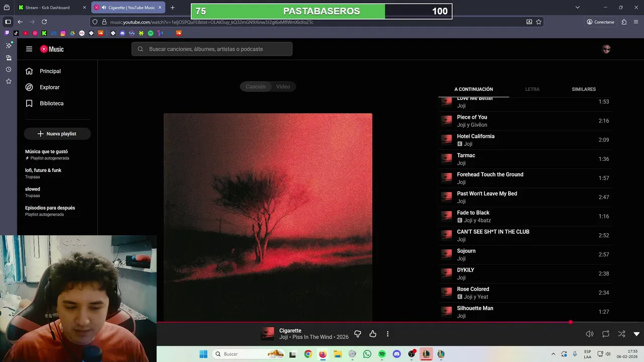Screen dimensions: 644x362
Task: Reload the current page
Action: [44, 22]
